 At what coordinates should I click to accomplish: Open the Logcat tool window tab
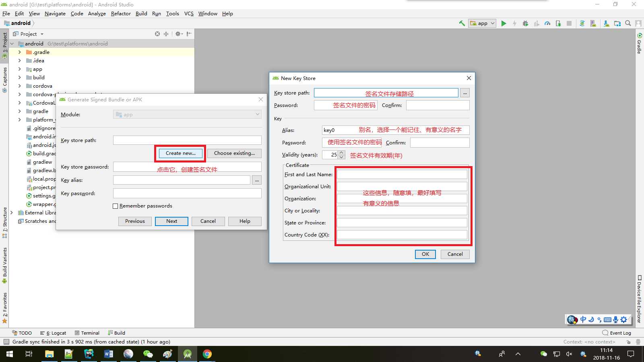click(53, 333)
